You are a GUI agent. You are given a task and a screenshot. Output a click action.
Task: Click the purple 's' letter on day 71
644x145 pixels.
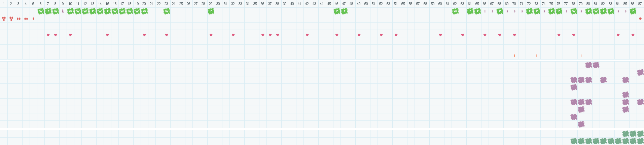pos(522,11)
